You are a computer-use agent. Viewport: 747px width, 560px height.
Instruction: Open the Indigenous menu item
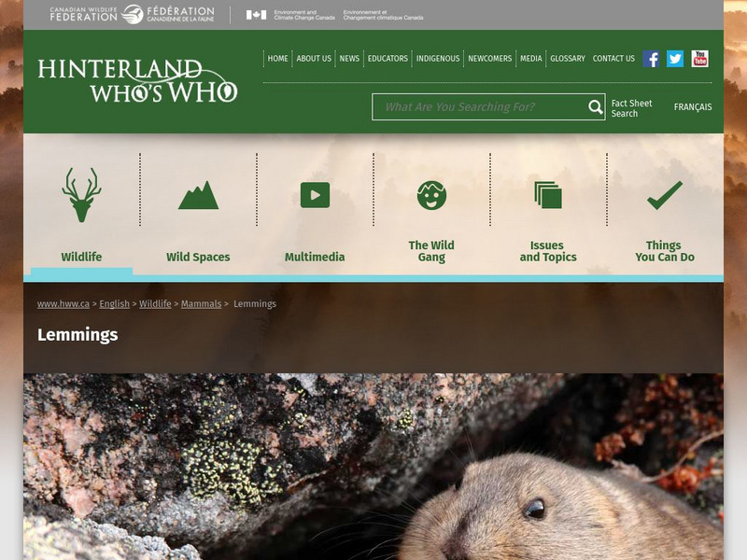click(x=438, y=59)
